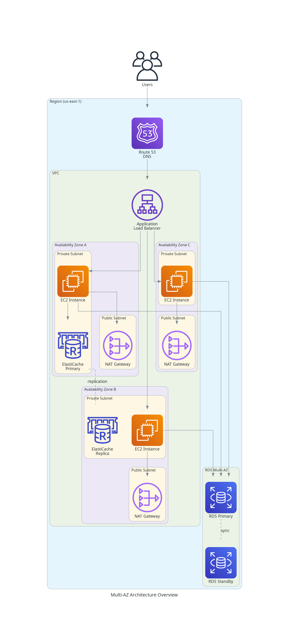Click the 'sync' edge label
Viewport: 289px width, 644px height.
tap(225, 531)
